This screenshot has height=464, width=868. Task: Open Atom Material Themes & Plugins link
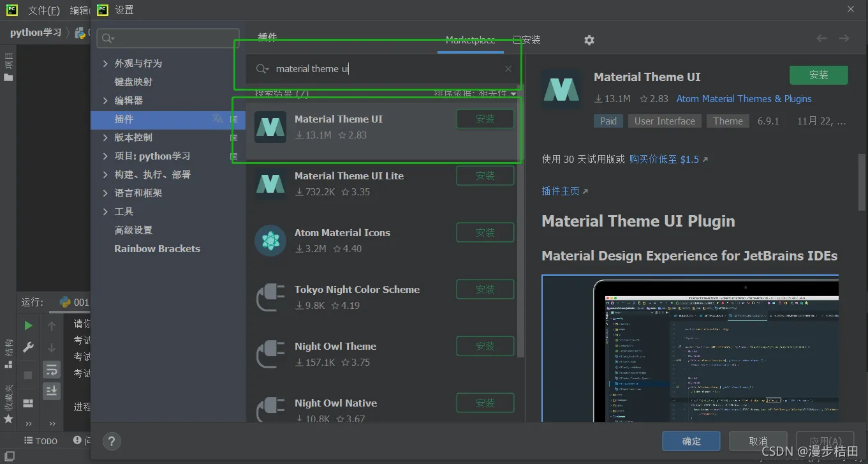tap(744, 99)
